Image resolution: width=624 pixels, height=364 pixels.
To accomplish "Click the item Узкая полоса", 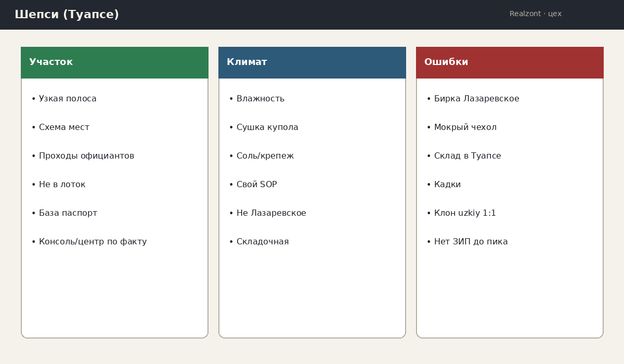I will click(64, 99).
